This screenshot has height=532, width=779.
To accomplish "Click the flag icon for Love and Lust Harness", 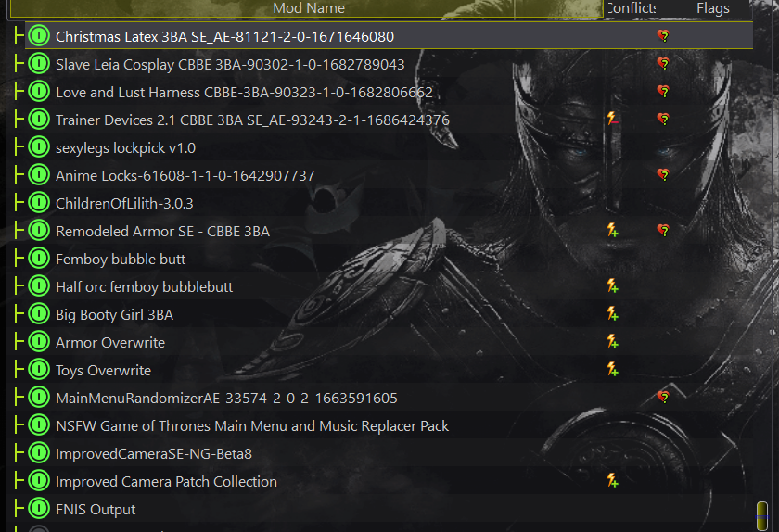I will pyautogui.click(x=663, y=92).
